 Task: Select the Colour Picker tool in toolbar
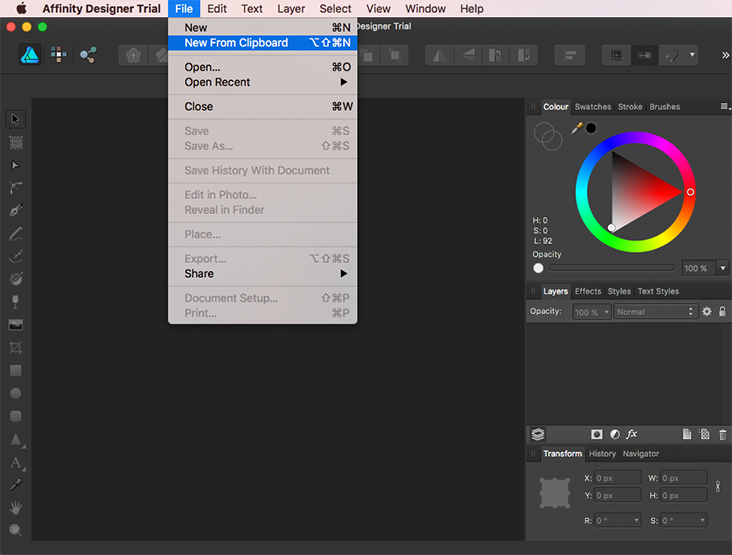(16, 485)
